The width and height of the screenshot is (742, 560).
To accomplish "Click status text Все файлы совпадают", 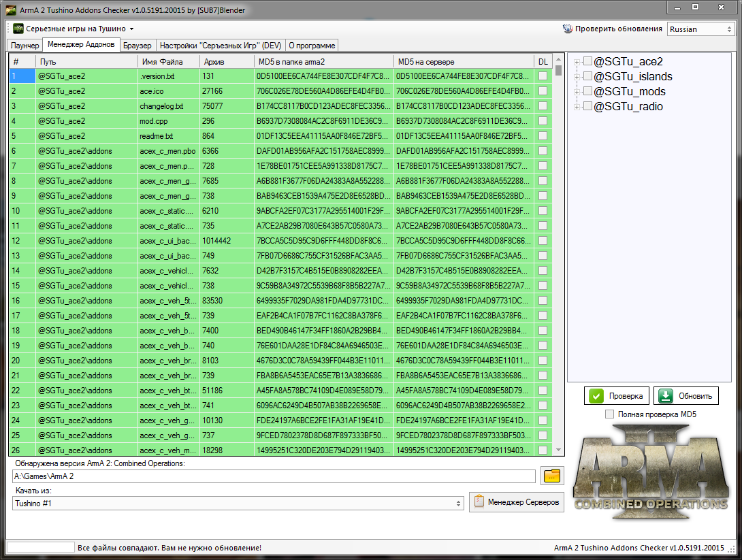I will point(170,548).
